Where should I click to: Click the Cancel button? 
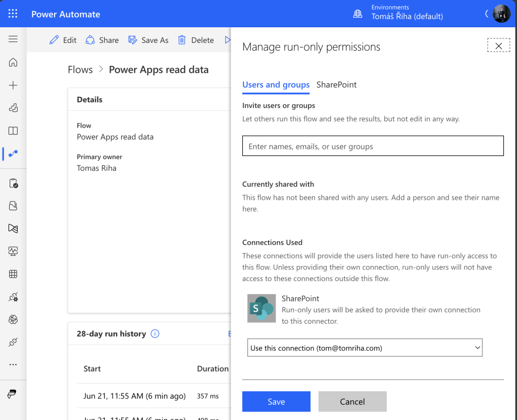352,401
